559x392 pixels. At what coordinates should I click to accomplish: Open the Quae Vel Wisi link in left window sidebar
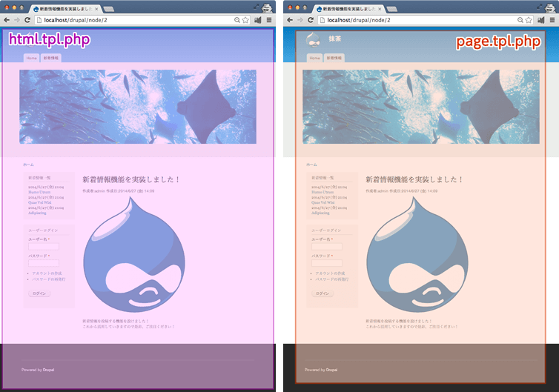tap(39, 202)
